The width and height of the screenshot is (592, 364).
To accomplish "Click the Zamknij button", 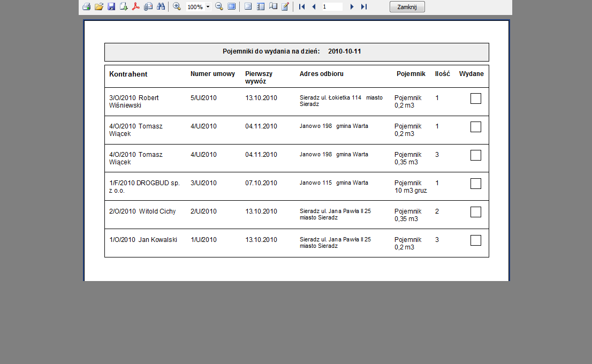I will [x=407, y=7].
